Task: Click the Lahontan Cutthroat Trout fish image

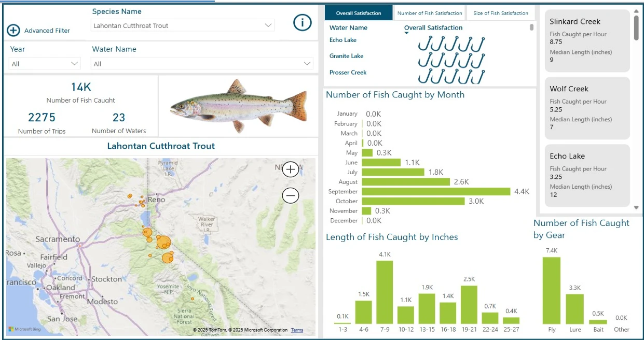Action: [238, 106]
